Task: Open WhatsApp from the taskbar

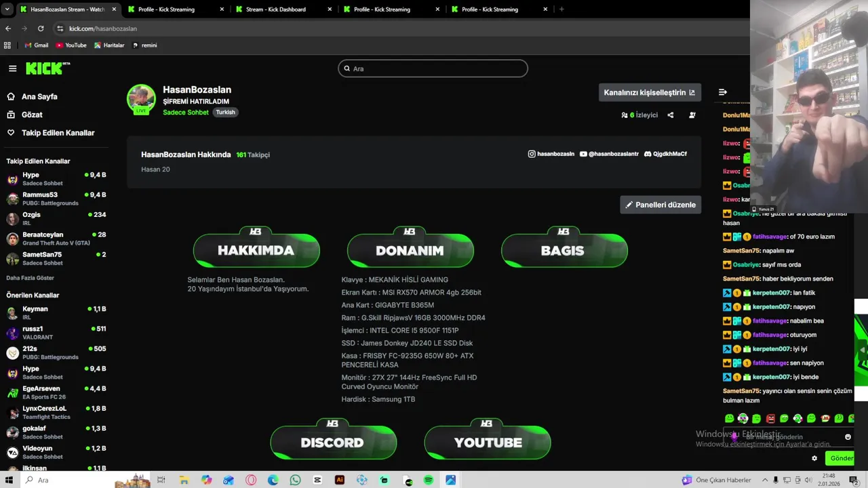Action: click(x=295, y=480)
